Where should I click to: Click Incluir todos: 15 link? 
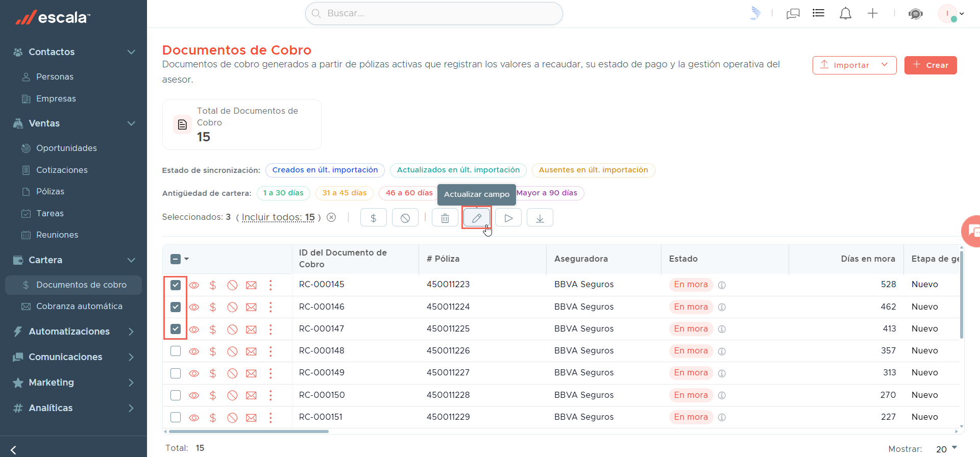click(x=278, y=217)
